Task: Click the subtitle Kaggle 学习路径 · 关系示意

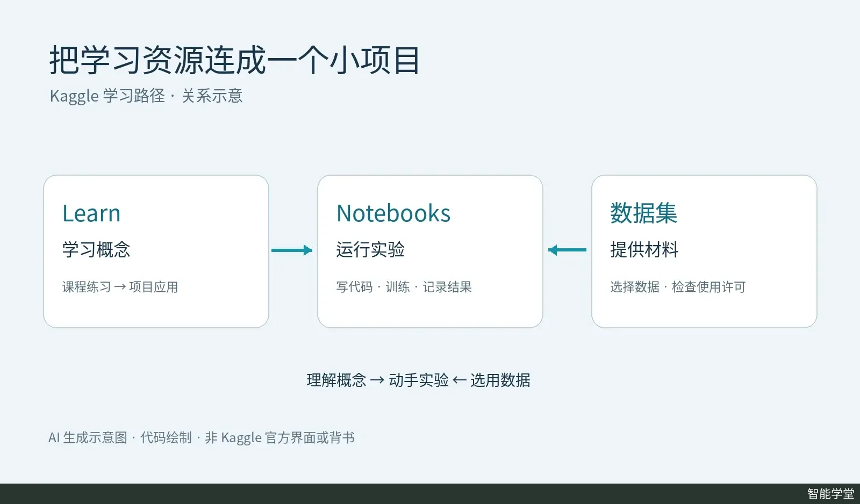Action: [146, 96]
